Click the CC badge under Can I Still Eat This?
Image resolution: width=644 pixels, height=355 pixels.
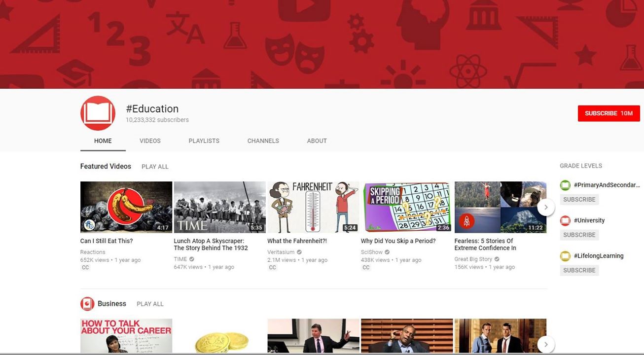(85, 267)
